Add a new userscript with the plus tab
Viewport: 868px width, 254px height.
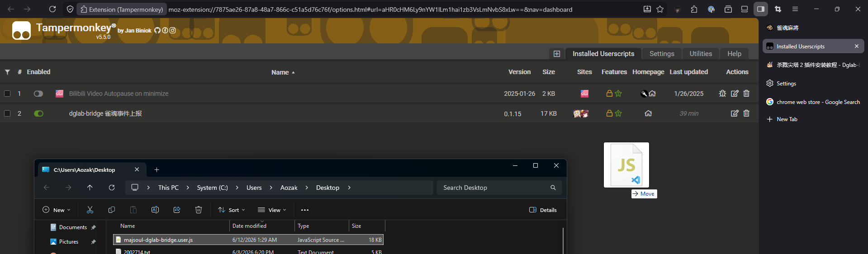pos(557,54)
